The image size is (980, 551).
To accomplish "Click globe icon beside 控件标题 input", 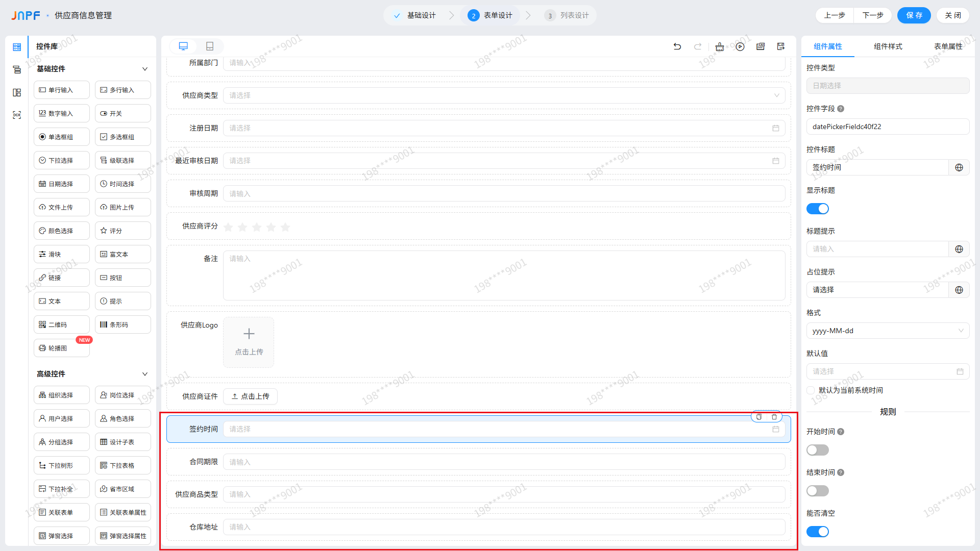I will pyautogui.click(x=959, y=167).
